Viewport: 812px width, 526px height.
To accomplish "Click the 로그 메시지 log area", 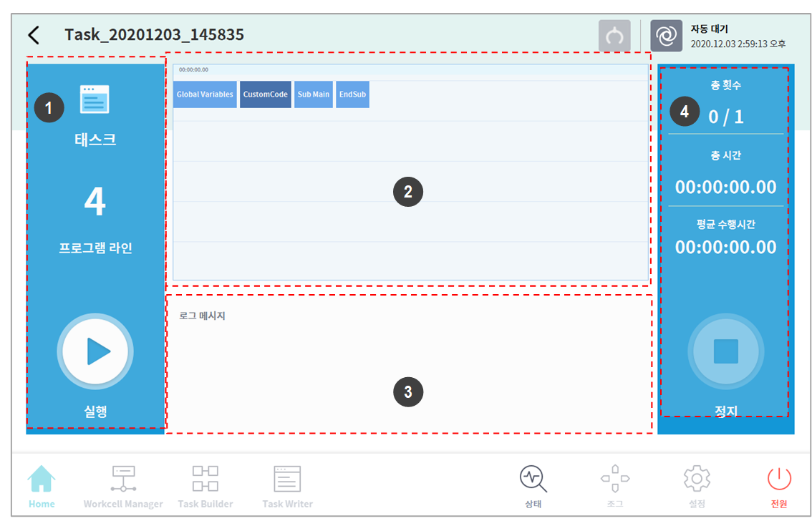I will click(408, 365).
